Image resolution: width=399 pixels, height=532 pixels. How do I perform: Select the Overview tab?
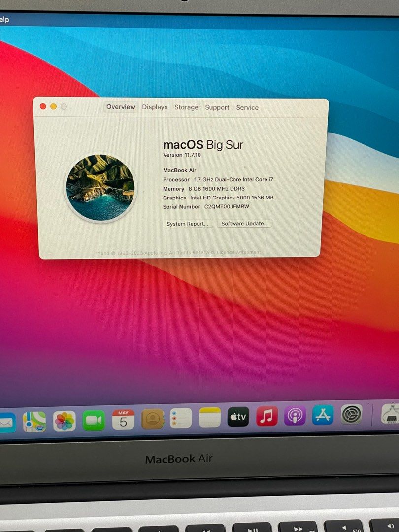[x=121, y=107]
